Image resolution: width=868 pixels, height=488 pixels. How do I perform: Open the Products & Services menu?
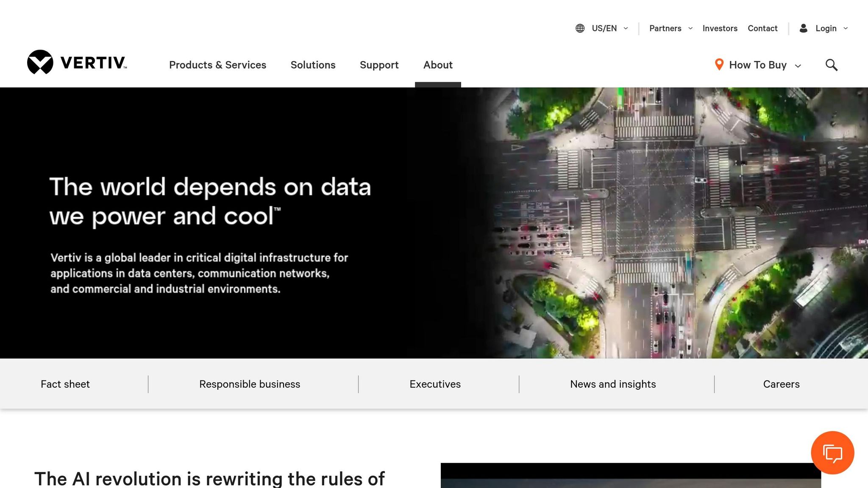pyautogui.click(x=217, y=65)
